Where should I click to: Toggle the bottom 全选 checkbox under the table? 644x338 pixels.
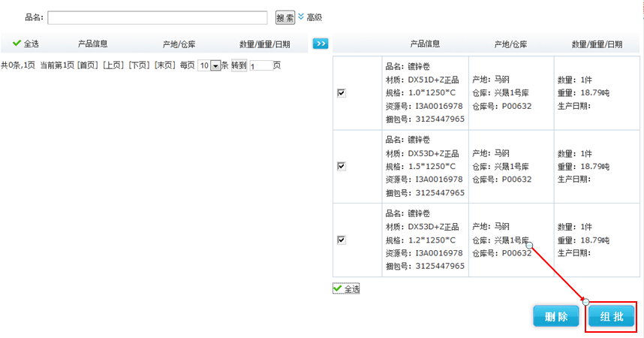click(x=339, y=288)
